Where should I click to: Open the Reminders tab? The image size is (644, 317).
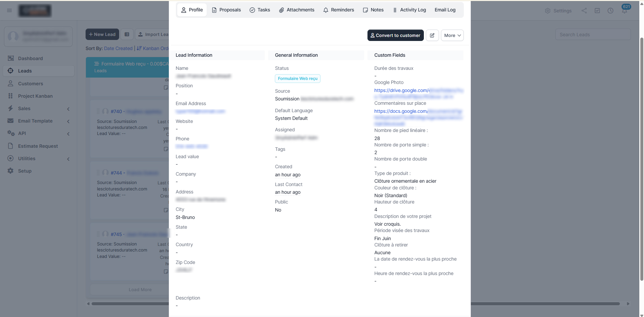click(x=339, y=10)
